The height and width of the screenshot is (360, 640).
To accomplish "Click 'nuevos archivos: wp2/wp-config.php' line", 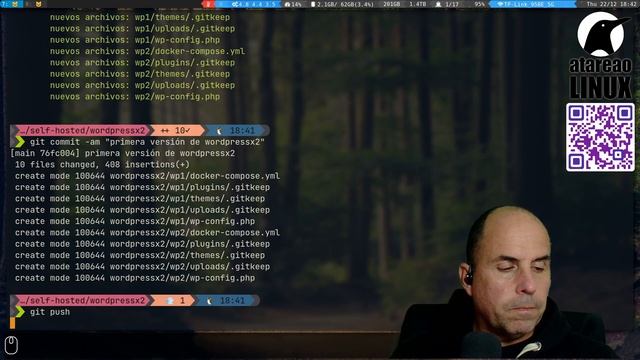I will 135,97.
